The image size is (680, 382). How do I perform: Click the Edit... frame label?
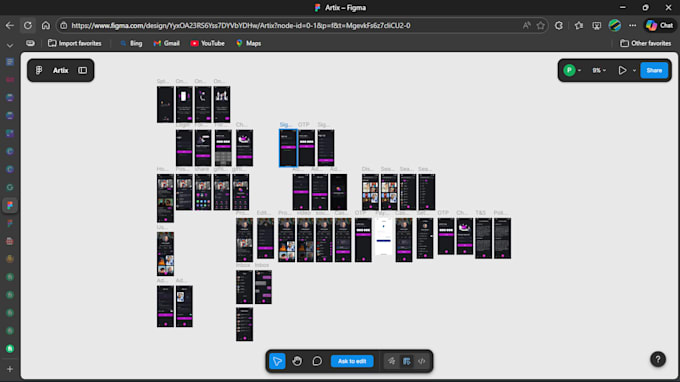coord(263,213)
